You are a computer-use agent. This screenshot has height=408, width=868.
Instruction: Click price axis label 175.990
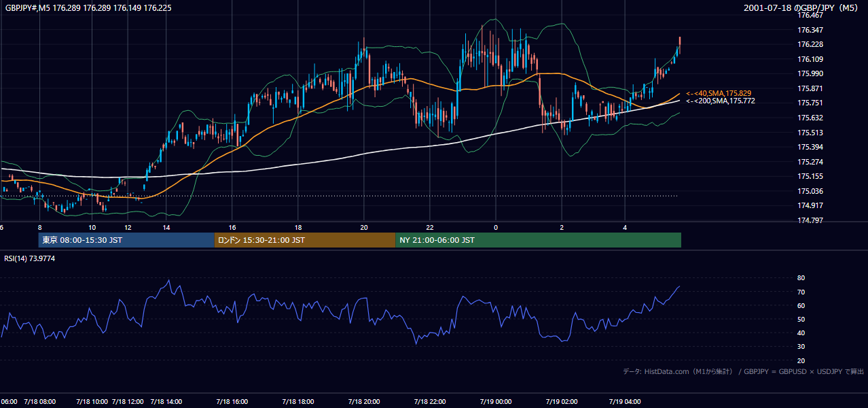click(810, 73)
